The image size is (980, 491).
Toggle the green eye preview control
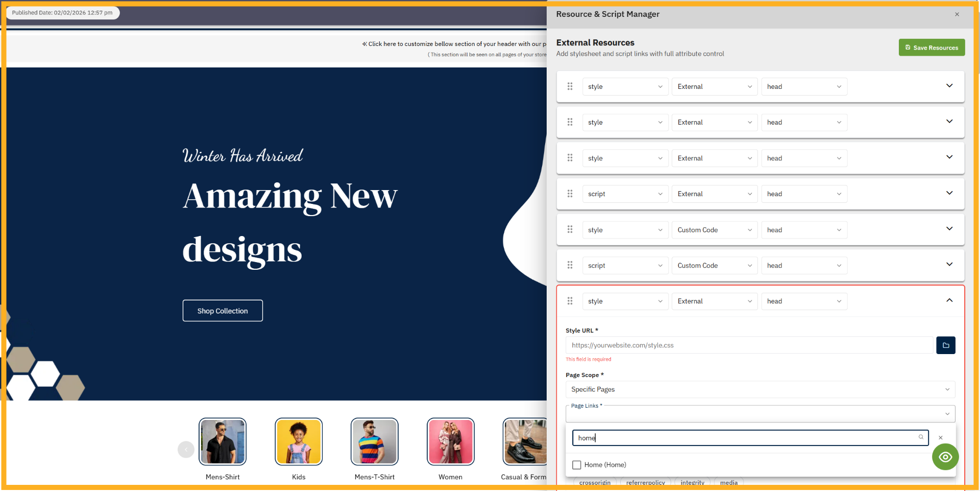coord(945,457)
